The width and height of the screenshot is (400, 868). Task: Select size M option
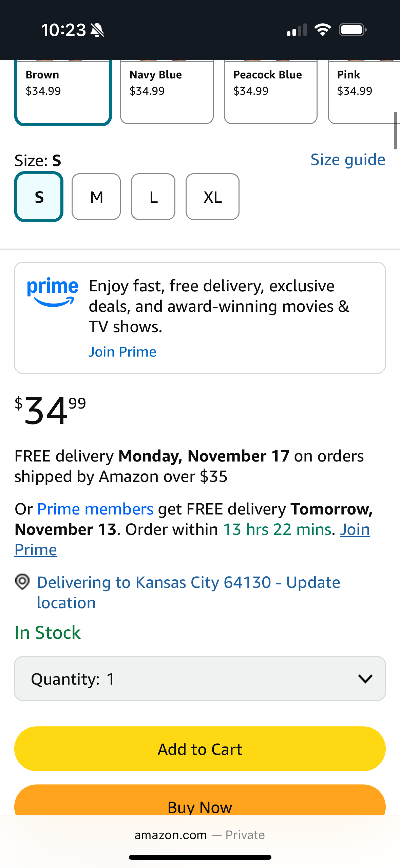[96, 197]
